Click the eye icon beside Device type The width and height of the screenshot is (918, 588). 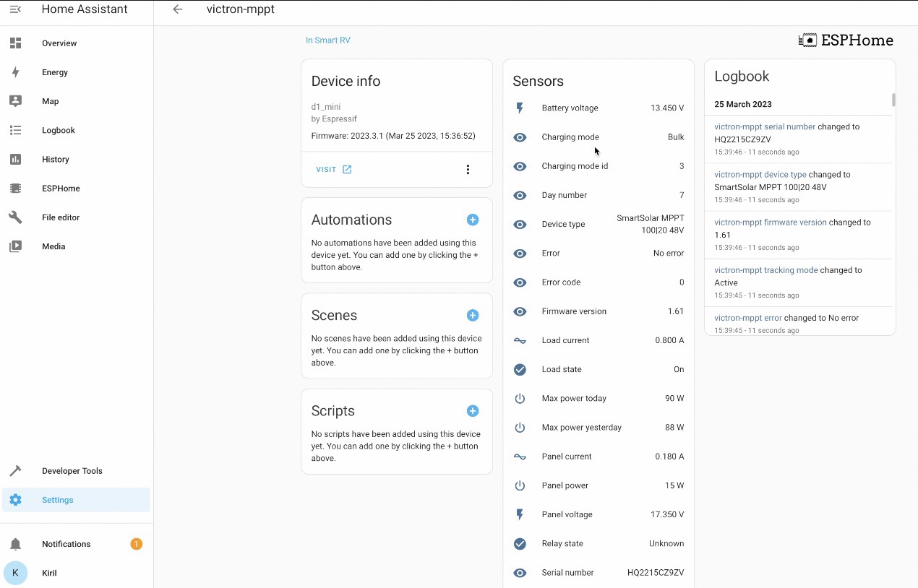click(x=520, y=225)
